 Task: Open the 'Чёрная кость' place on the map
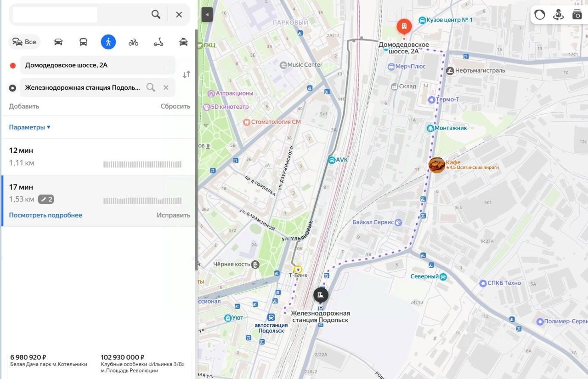(236, 264)
